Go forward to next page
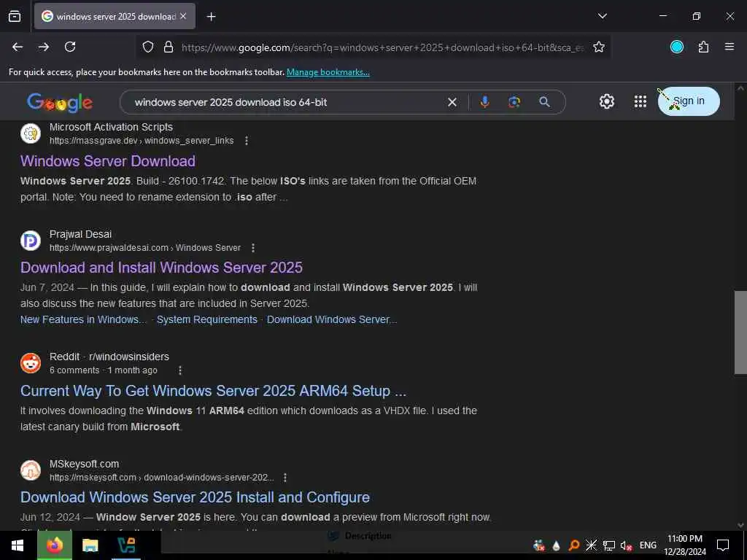 [x=44, y=47]
